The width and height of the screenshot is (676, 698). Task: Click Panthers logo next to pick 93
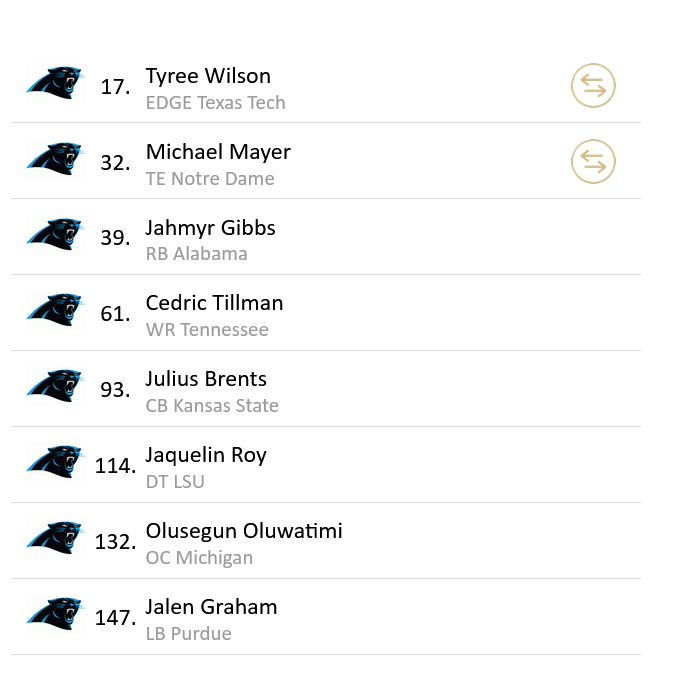pyautogui.click(x=55, y=387)
